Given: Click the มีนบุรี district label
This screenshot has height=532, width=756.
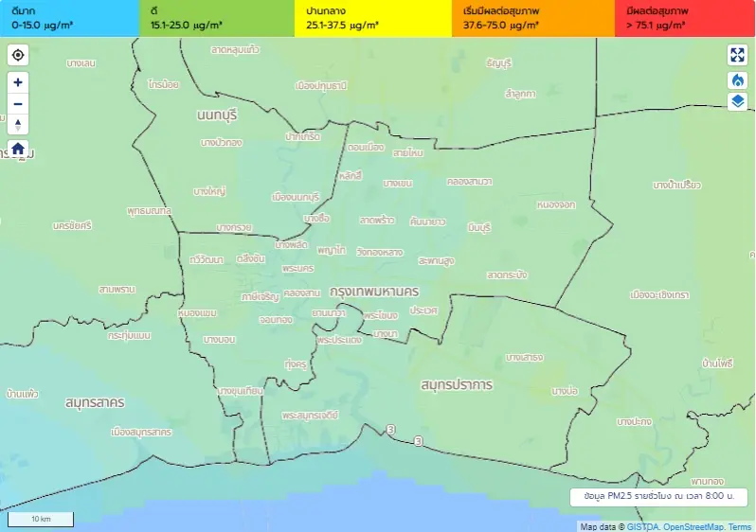Looking at the screenshot, I should (478, 227).
